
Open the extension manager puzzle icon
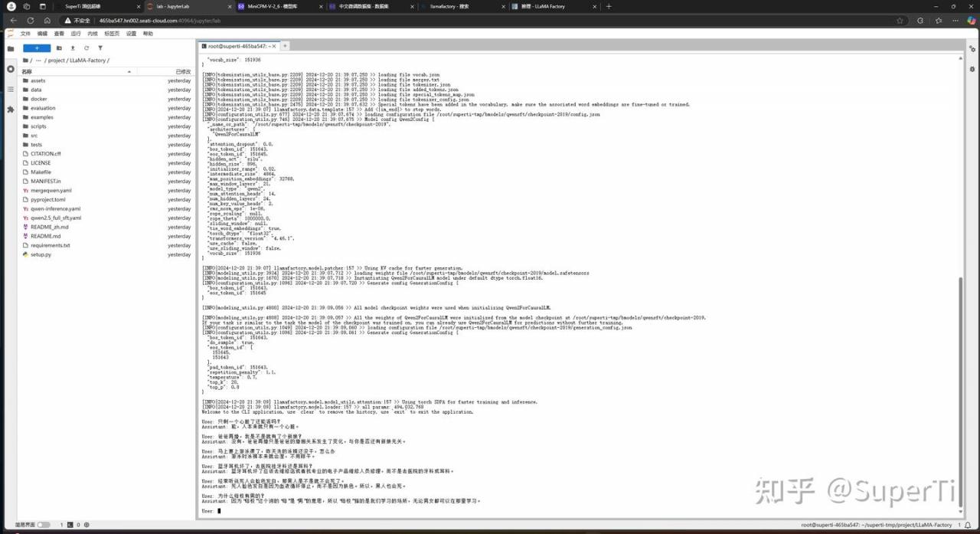tap(11, 110)
